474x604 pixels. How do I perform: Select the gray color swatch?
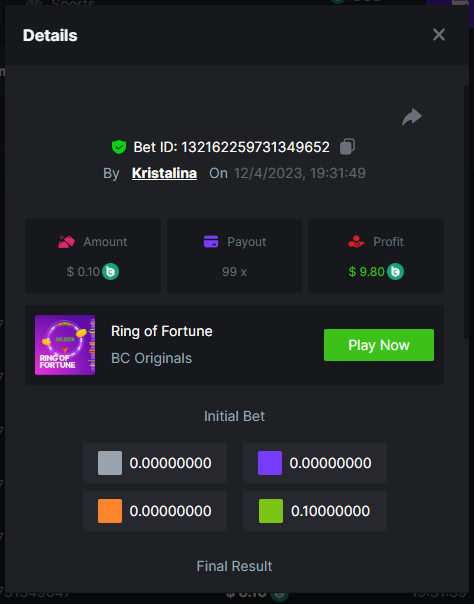coord(110,463)
